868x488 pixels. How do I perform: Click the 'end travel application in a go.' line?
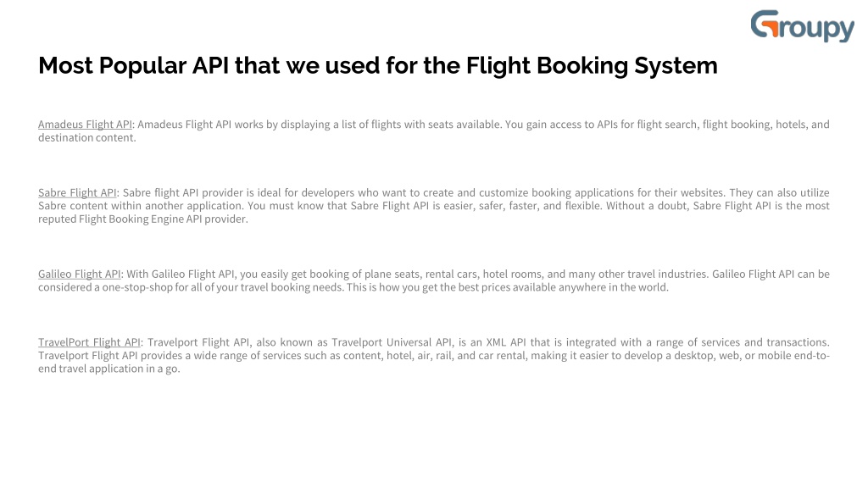pos(109,369)
